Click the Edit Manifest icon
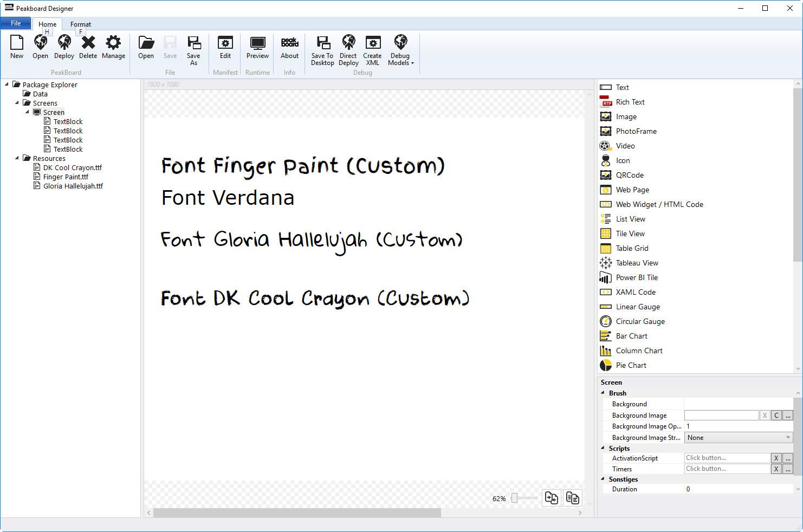The width and height of the screenshot is (803, 532). (225, 43)
